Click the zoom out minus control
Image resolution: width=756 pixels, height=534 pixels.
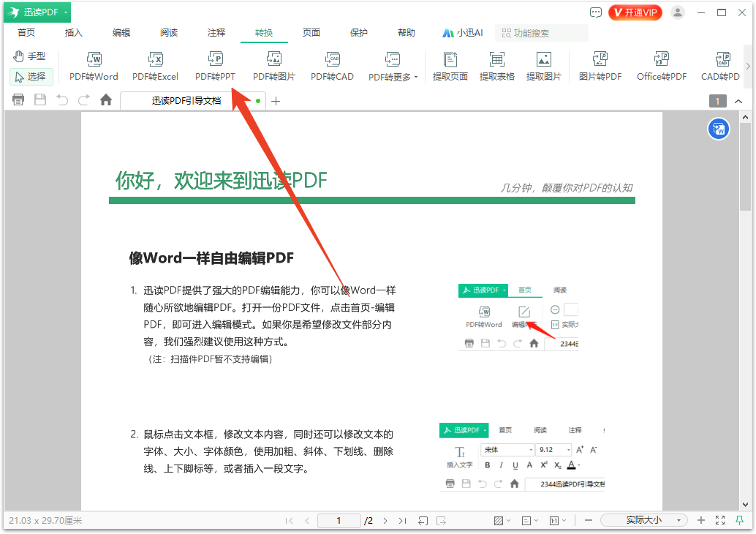click(588, 520)
